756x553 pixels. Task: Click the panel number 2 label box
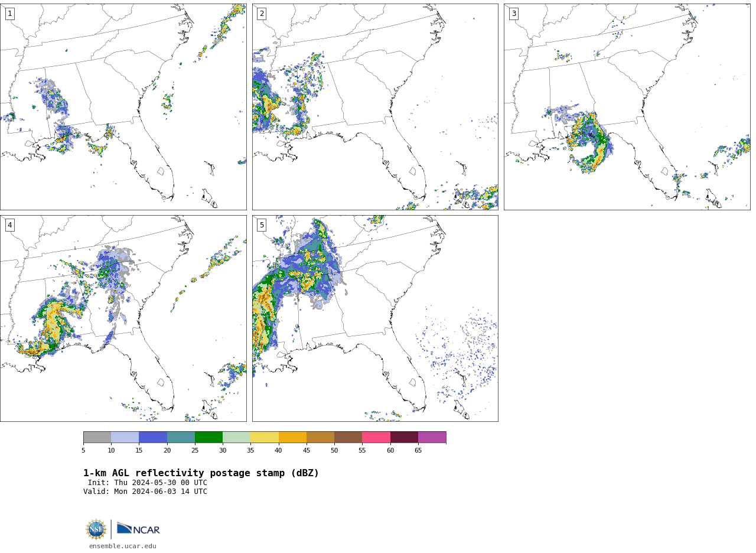coord(262,14)
